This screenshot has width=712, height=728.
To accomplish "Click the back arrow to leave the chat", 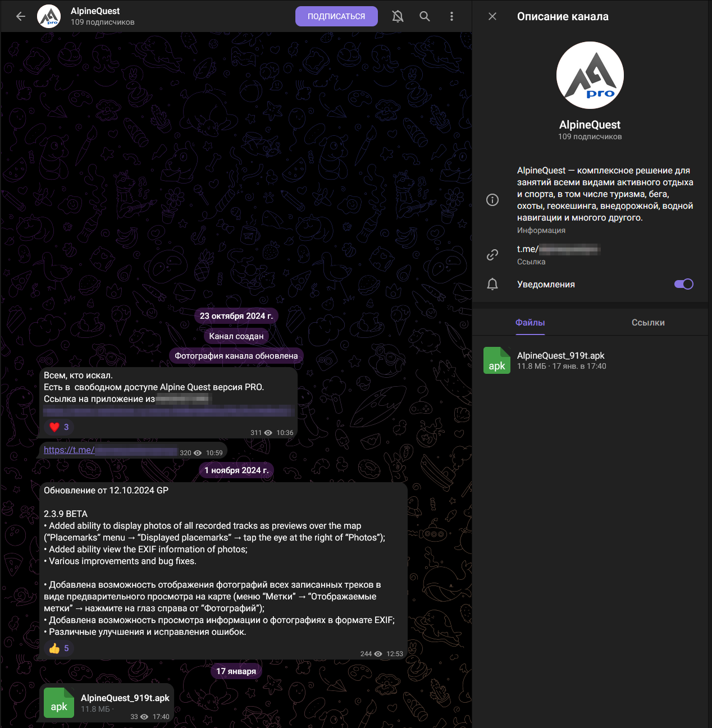I will click(x=20, y=16).
